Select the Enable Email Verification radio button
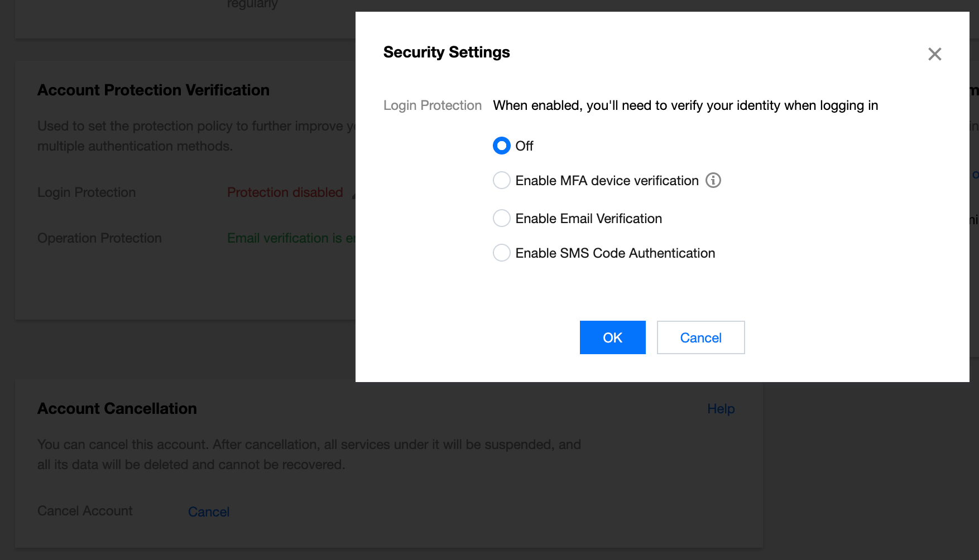The height and width of the screenshot is (560, 979). coord(502,218)
